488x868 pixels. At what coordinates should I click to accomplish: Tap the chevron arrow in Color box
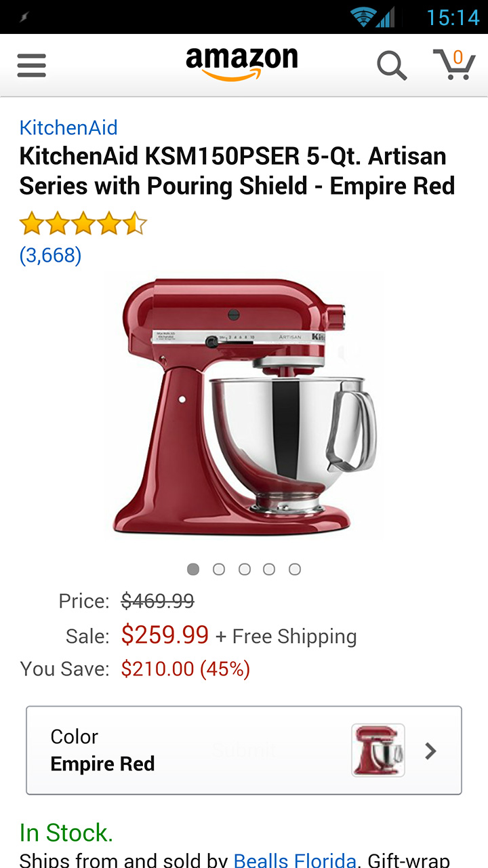coord(430,751)
